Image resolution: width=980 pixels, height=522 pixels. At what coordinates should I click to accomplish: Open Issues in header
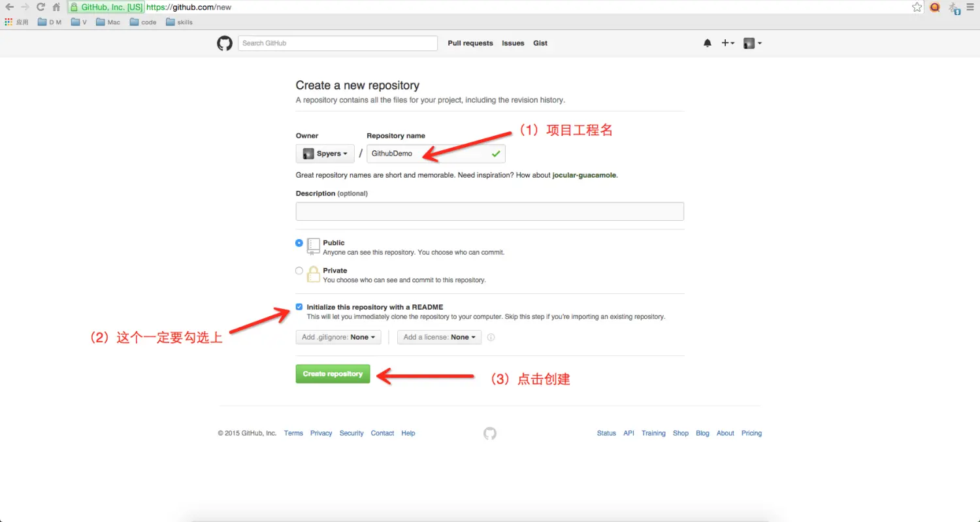513,43
